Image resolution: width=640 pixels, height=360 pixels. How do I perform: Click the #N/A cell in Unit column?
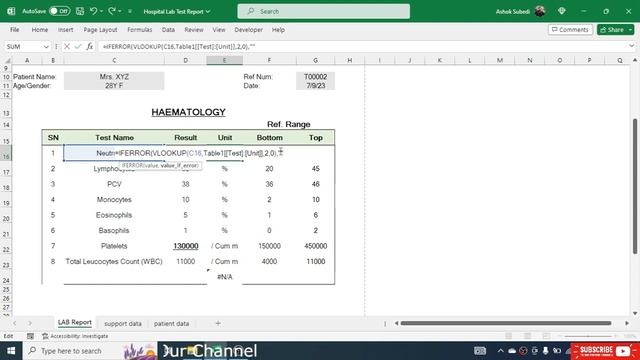coord(224,277)
